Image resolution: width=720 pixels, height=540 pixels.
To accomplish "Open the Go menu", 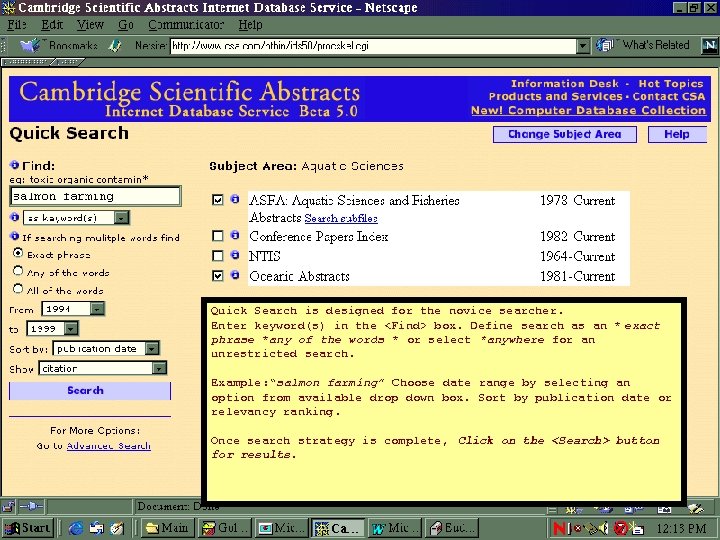I will pos(126,25).
